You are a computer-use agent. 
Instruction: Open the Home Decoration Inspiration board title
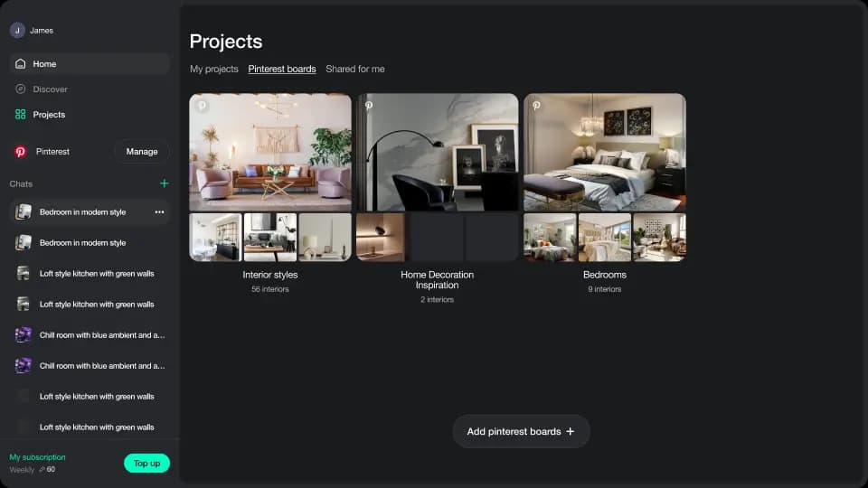(437, 280)
